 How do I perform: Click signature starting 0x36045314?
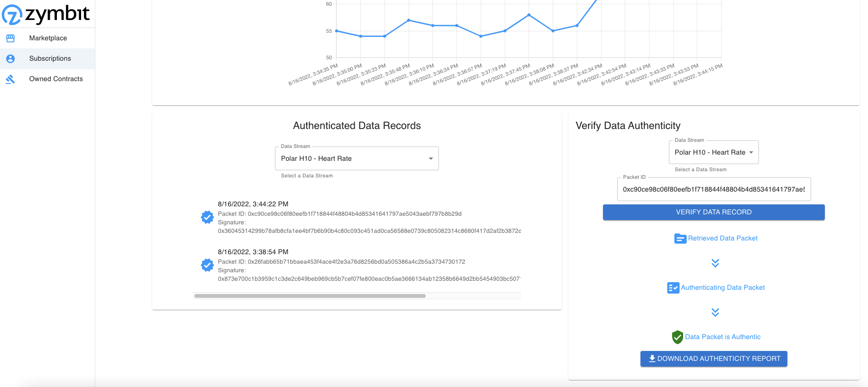click(x=369, y=231)
